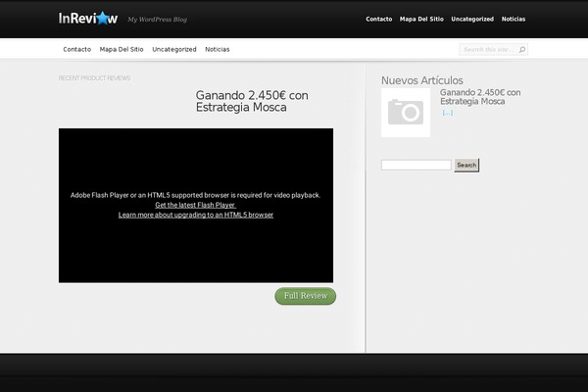Select Mapa Del Sitio in white navigation bar
This screenshot has width=588, height=392.
click(x=122, y=49)
